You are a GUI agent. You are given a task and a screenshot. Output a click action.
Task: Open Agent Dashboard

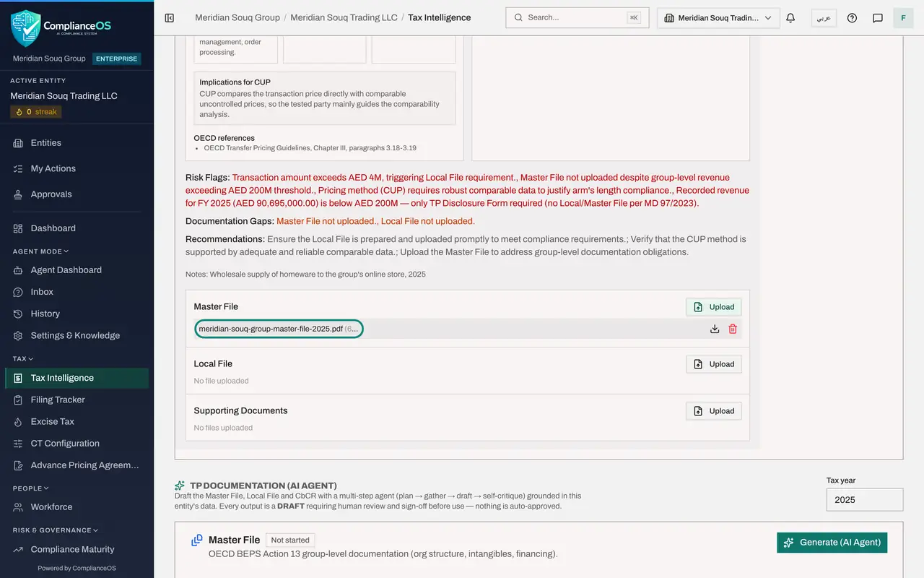click(77, 270)
